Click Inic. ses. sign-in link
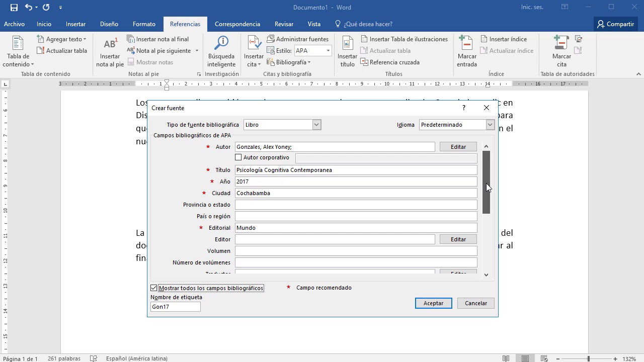 point(533,7)
